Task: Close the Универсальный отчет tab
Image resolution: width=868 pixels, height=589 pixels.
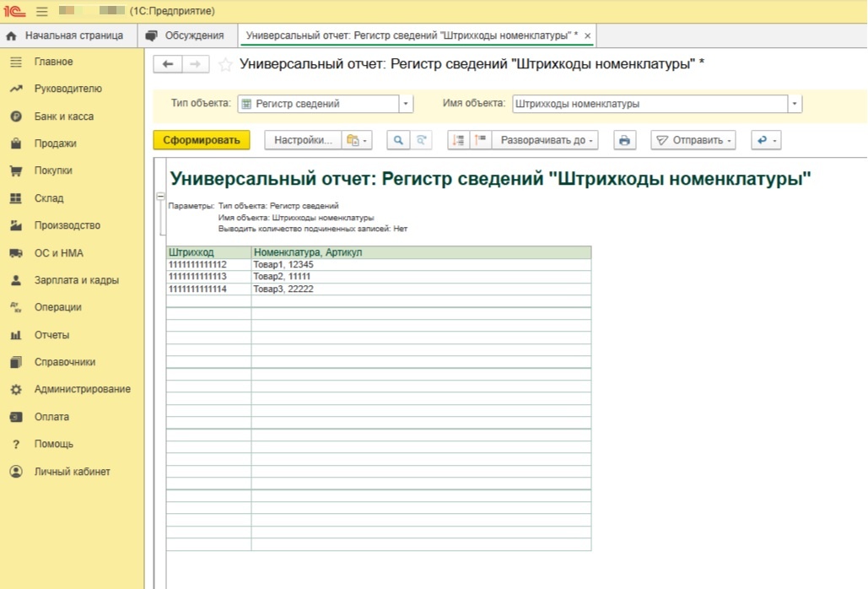Action: 587,36
